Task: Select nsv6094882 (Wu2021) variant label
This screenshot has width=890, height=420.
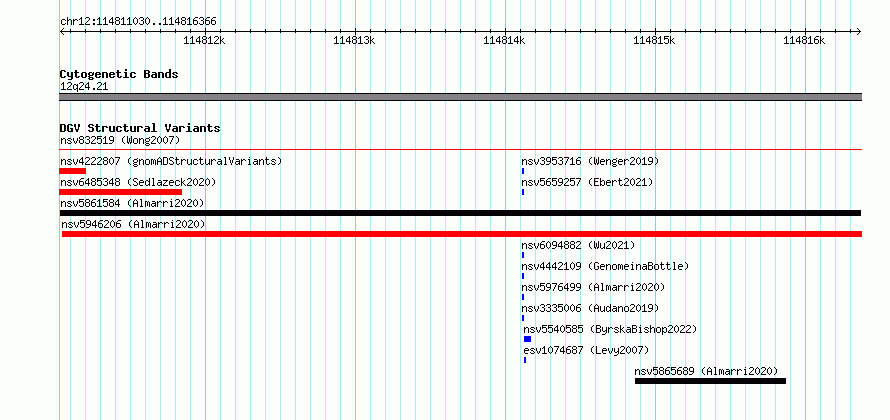Action: (x=578, y=245)
